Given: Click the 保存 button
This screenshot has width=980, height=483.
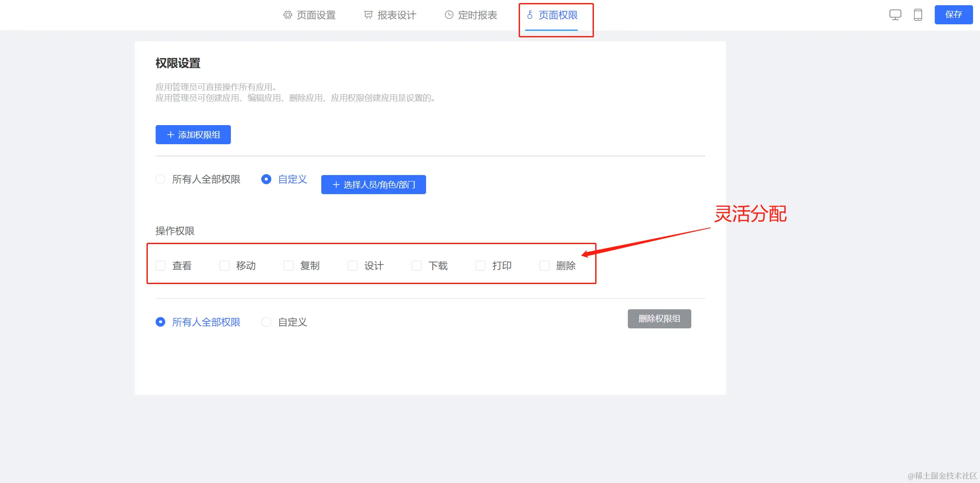Looking at the screenshot, I should click(x=953, y=15).
